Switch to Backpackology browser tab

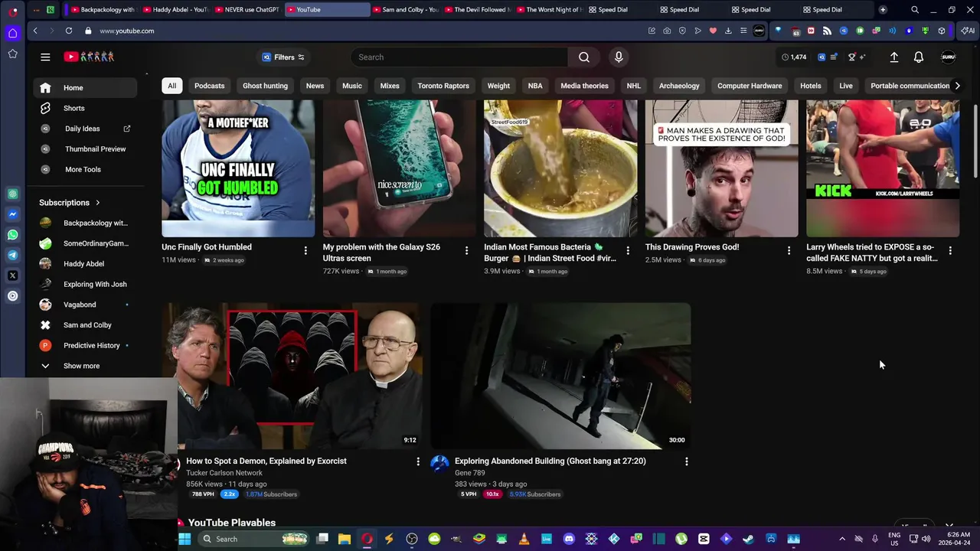tap(103, 10)
